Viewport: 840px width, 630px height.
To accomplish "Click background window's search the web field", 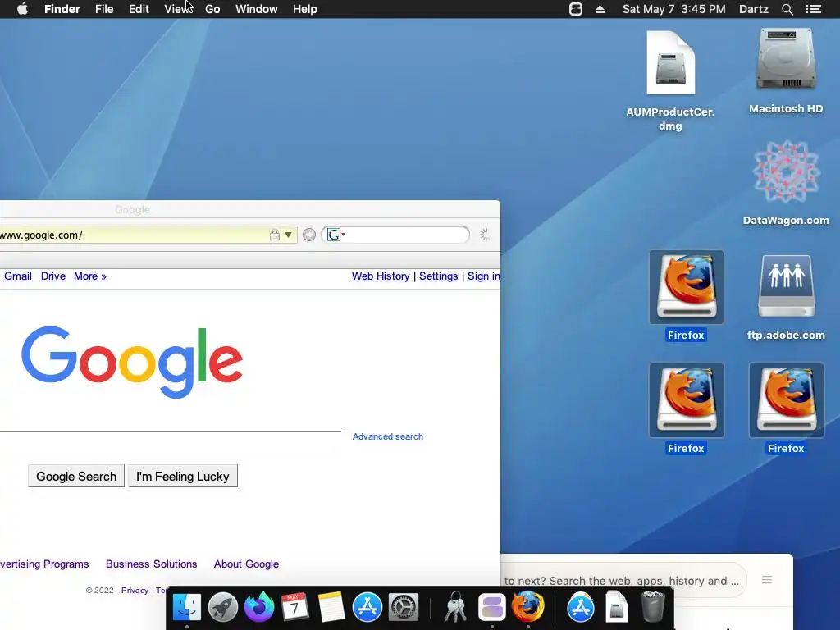I will (624, 581).
